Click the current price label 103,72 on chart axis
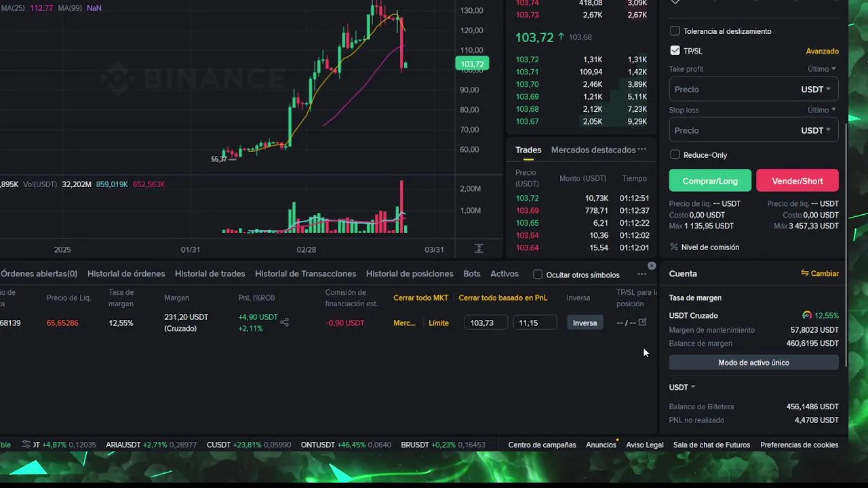 click(x=472, y=64)
